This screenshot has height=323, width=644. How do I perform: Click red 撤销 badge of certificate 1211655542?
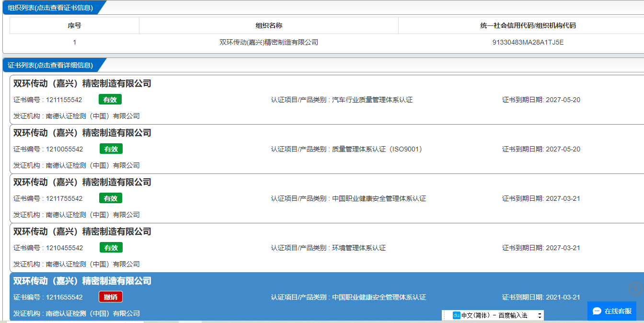(x=111, y=297)
